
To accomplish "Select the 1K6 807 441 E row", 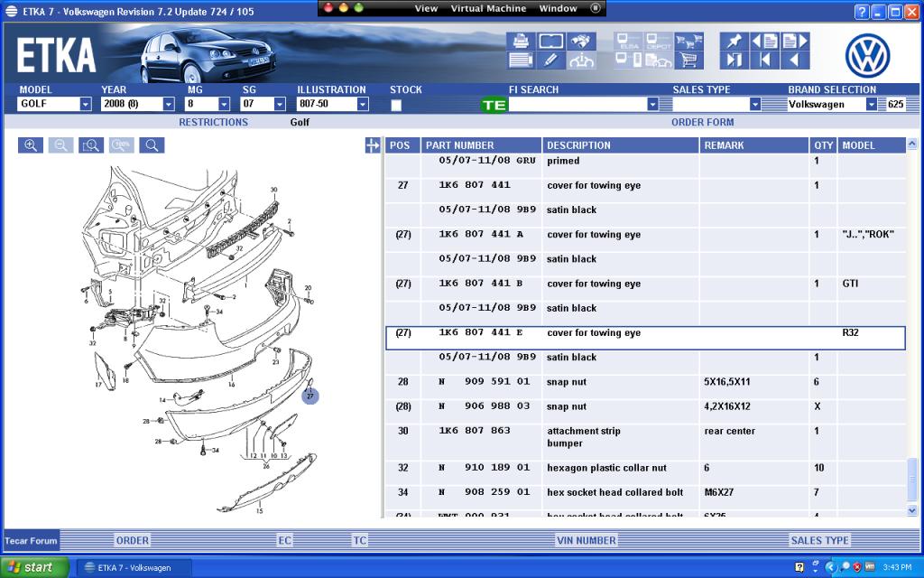I will point(645,338).
